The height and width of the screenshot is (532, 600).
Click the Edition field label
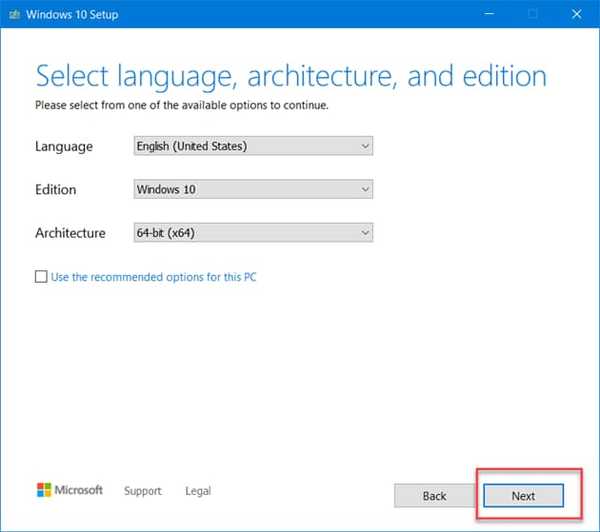coord(55,189)
